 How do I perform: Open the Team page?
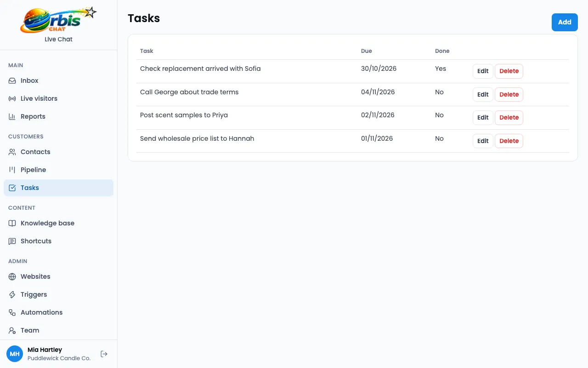(x=58, y=330)
